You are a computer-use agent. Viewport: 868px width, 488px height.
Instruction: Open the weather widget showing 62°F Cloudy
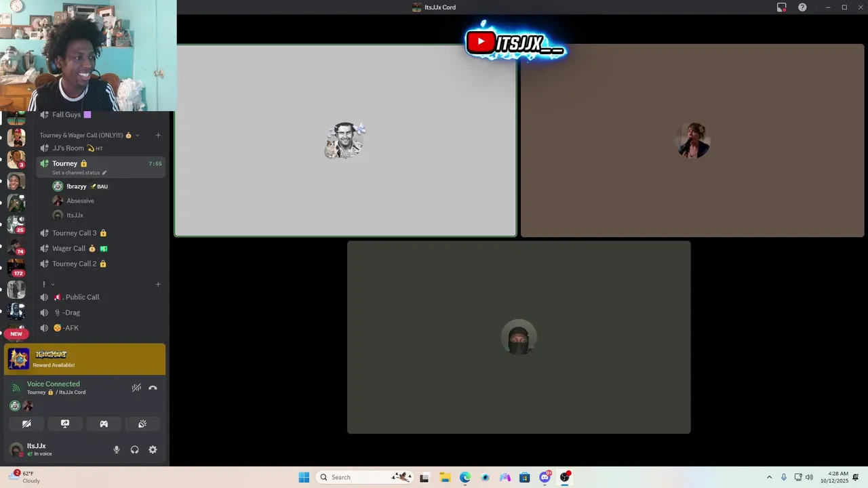coord(25,477)
